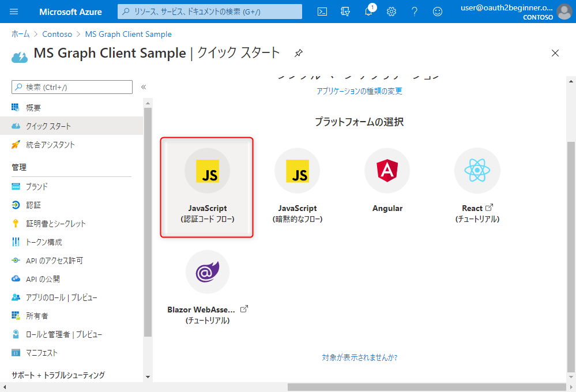
Task: Click the sidebar scroll-up arrow
Action: (148, 103)
